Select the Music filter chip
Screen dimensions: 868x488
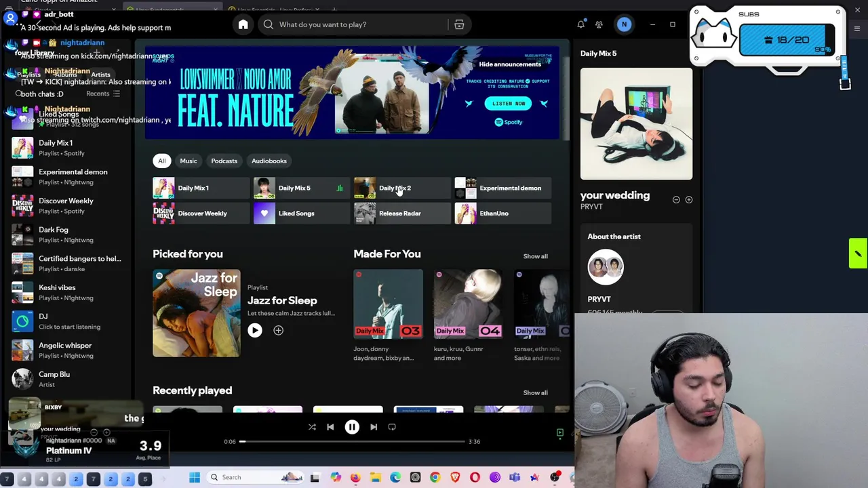pyautogui.click(x=189, y=161)
